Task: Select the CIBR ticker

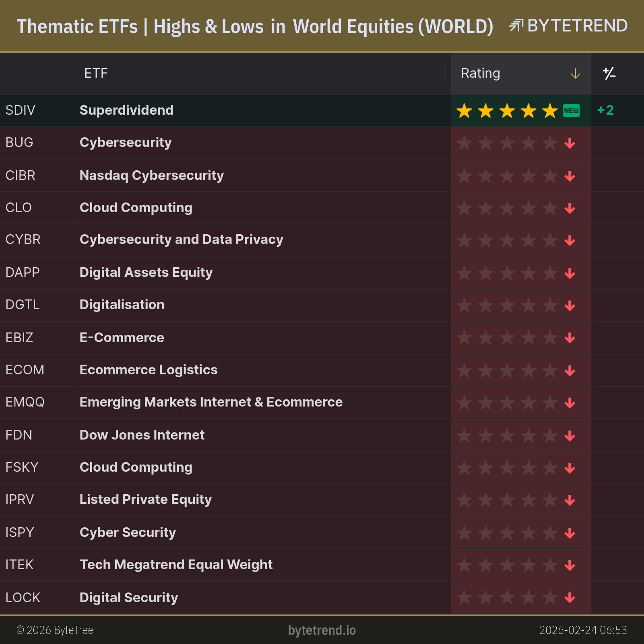Action: click(20, 175)
